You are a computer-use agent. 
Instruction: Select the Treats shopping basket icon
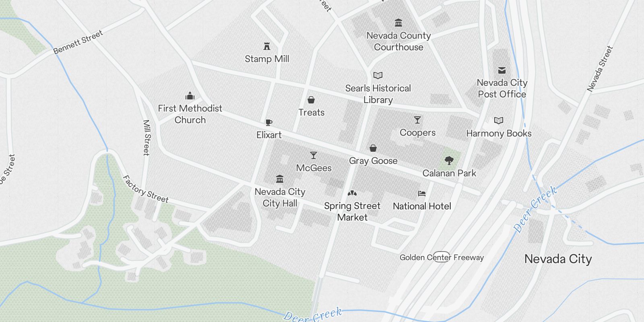click(x=311, y=100)
